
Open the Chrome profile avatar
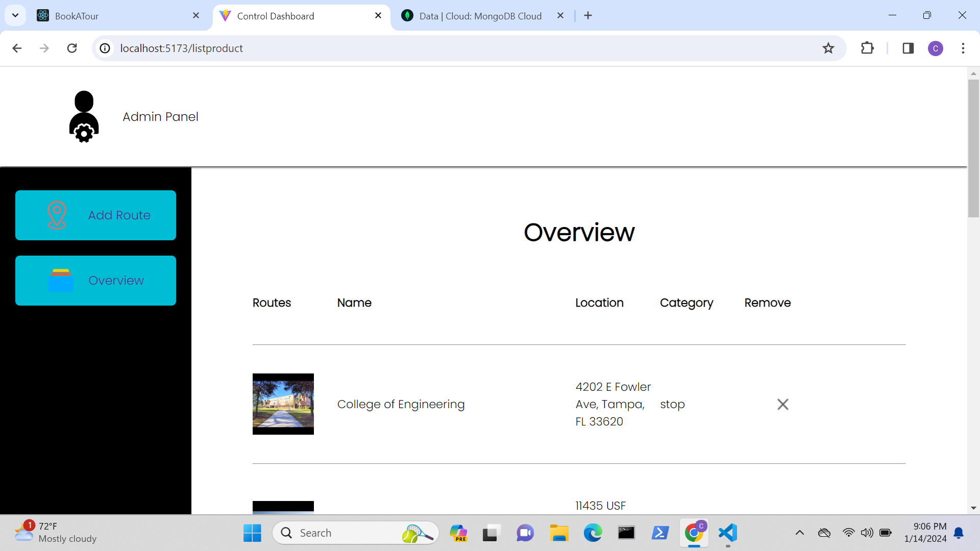pyautogui.click(x=935, y=48)
